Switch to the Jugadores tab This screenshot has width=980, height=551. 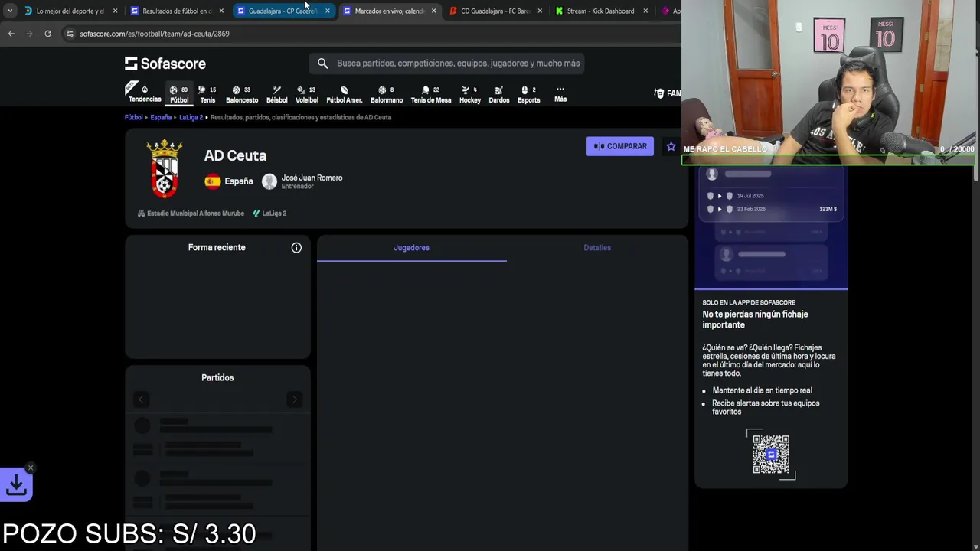coord(411,248)
